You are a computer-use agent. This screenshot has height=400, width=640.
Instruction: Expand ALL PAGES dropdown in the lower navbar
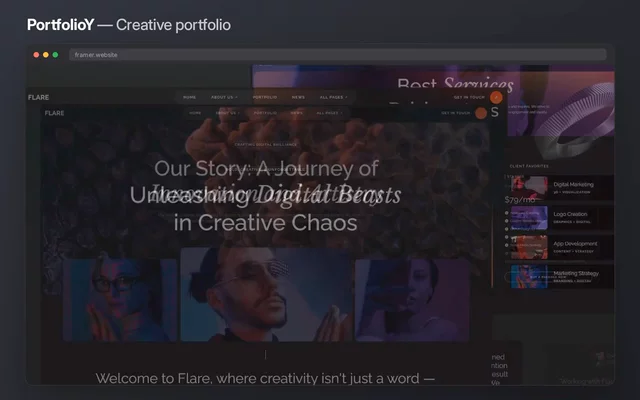tap(329, 113)
